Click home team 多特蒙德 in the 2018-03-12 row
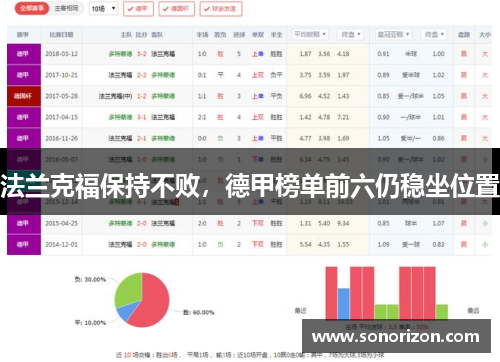 pos(120,54)
